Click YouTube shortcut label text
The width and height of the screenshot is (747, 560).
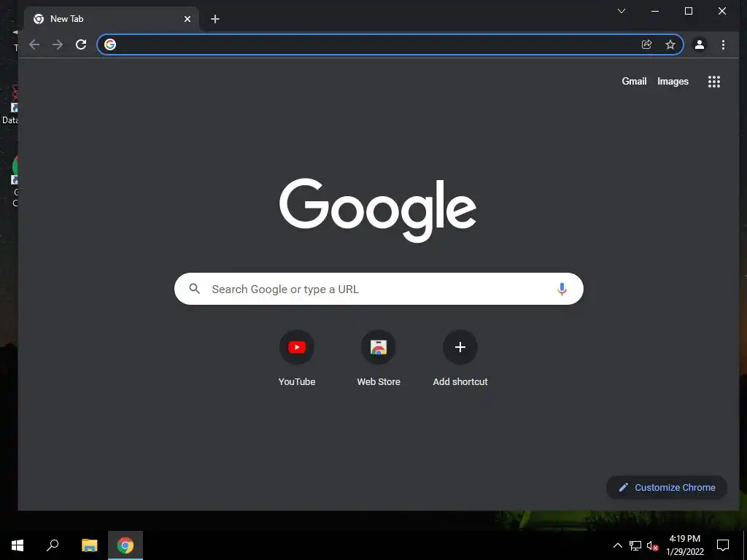tap(297, 381)
